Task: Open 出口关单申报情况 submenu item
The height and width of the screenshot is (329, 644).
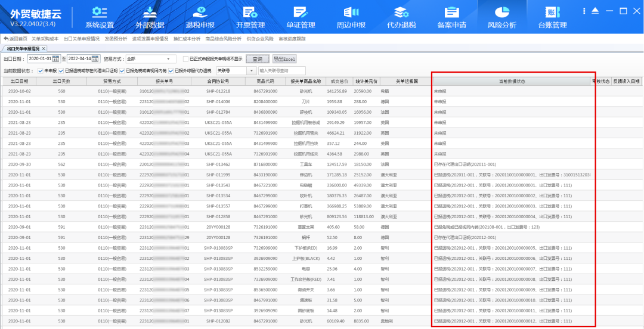Action: (x=81, y=39)
